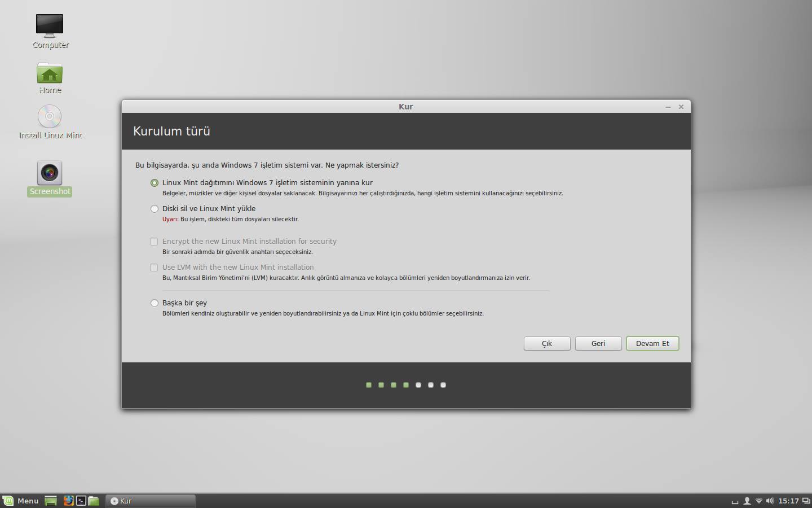Click the 'Bu, Mantıksal Birim Yönetimi'ni' LVM description

point(346,278)
